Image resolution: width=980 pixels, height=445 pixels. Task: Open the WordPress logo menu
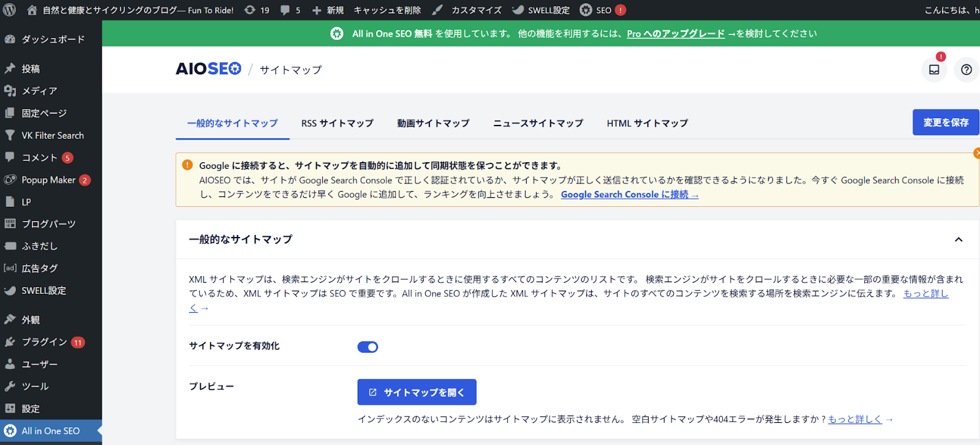(x=10, y=10)
